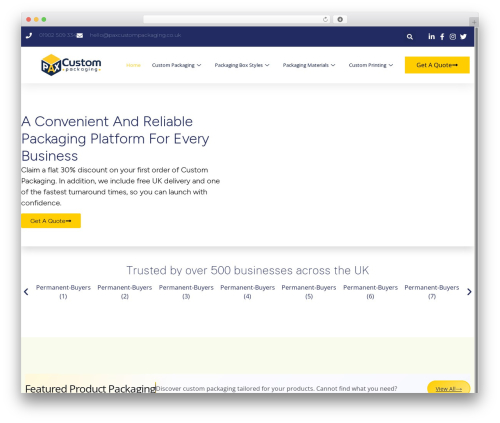The height and width of the screenshot is (423, 500).
Task: Open the Twitter social icon
Action: coord(463,37)
